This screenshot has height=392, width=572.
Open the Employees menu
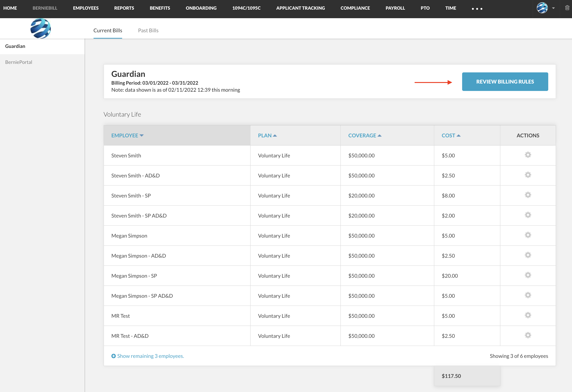(86, 8)
